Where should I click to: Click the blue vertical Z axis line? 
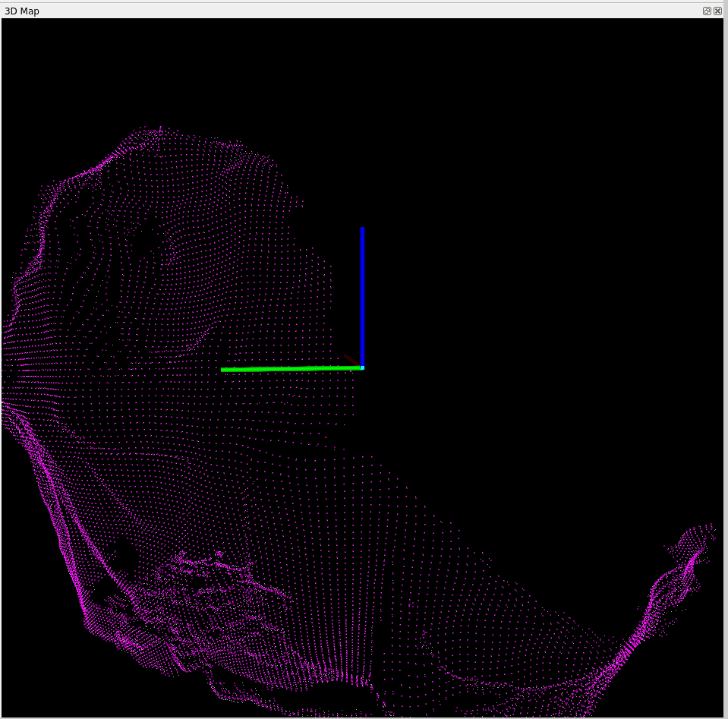(x=362, y=296)
